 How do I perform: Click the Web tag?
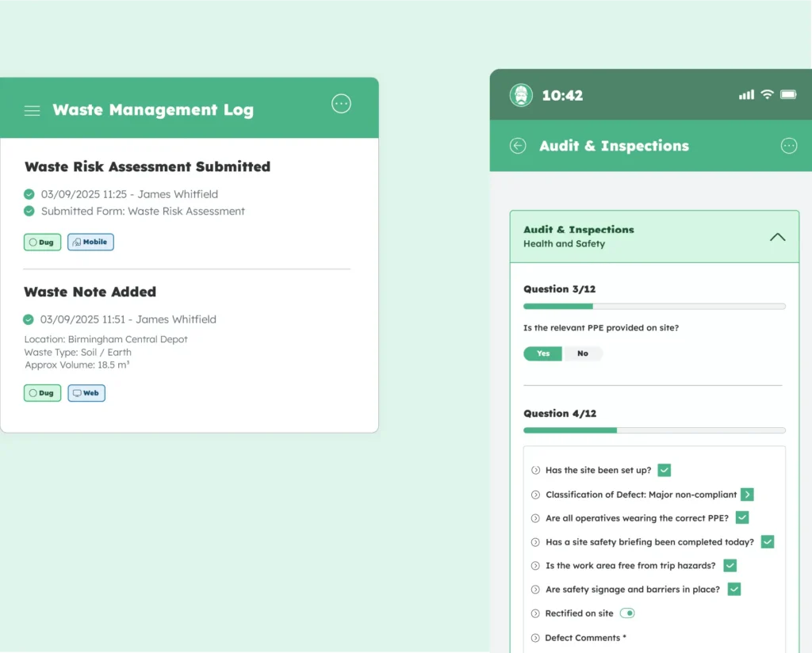pyautogui.click(x=86, y=393)
